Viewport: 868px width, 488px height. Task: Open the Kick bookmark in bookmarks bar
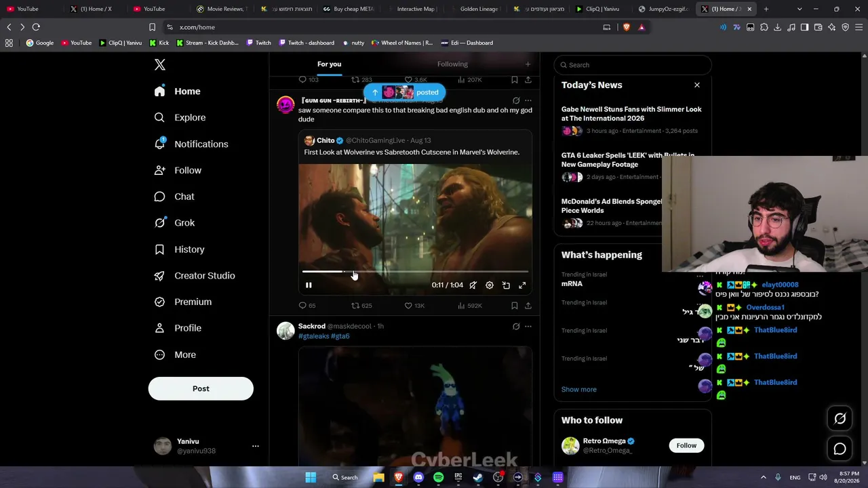tap(159, 43)
